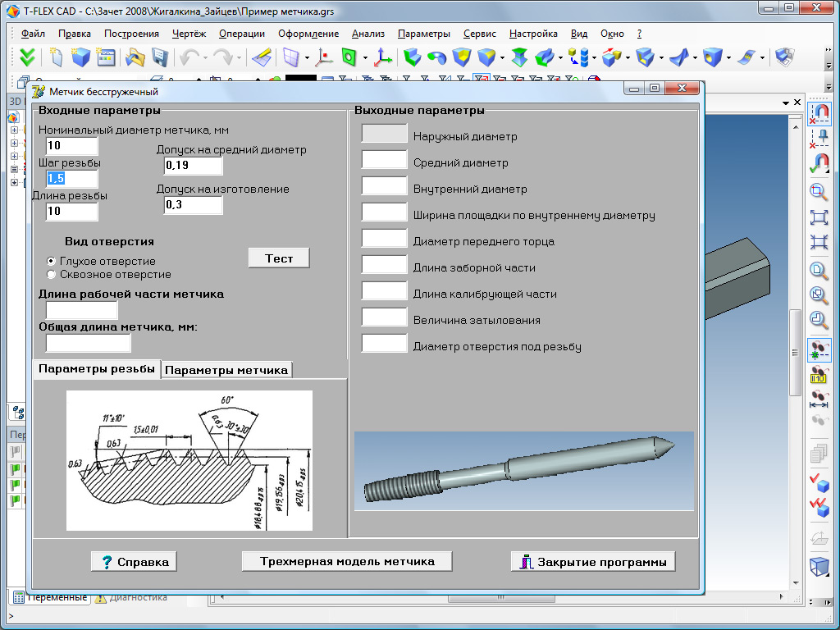Open dropdown arrow next to Undo

[205, 57]
